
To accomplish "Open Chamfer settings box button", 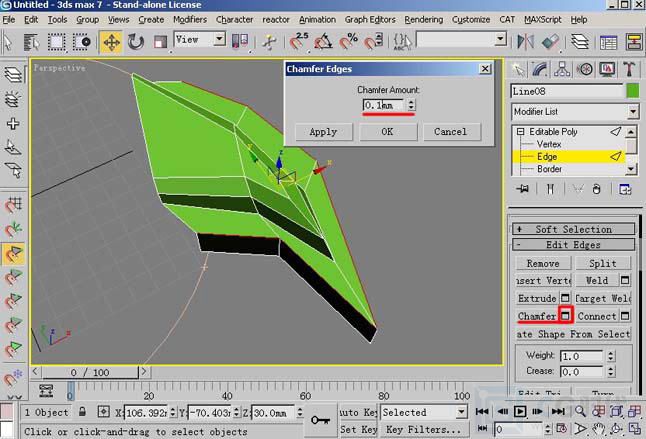I will coord(565,316).
